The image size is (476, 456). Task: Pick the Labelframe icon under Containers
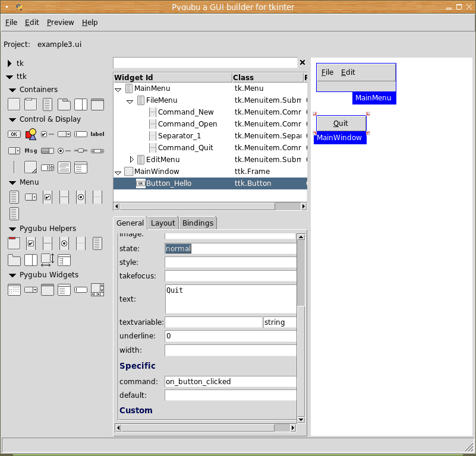[31, 104]
